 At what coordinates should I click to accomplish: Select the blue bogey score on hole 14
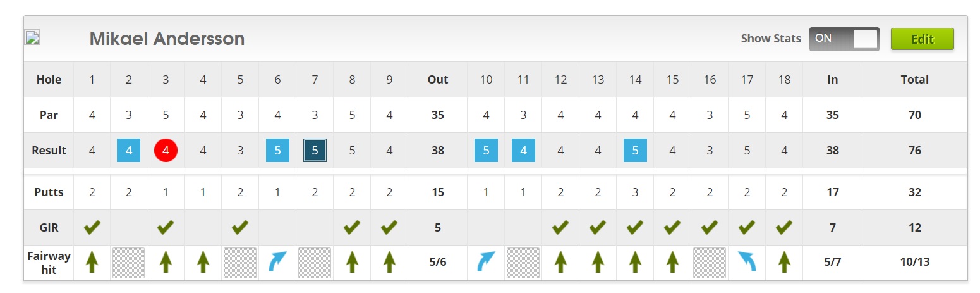[635, 151]
